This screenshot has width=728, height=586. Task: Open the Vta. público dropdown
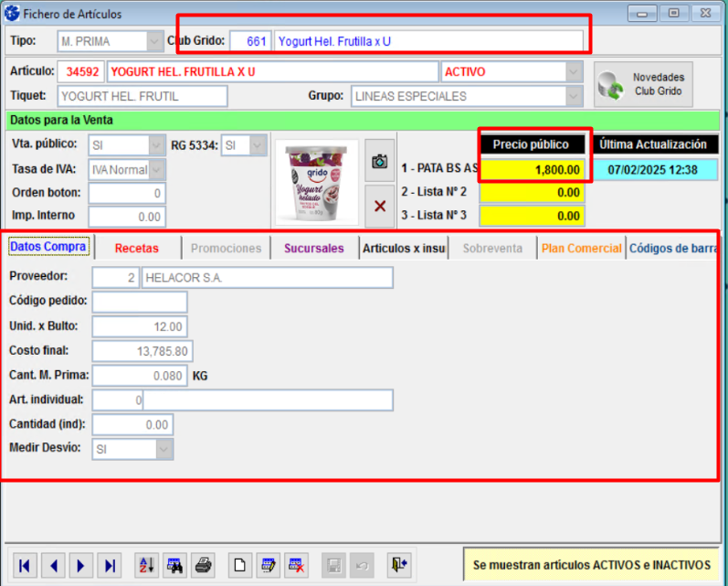pos(157,145)
